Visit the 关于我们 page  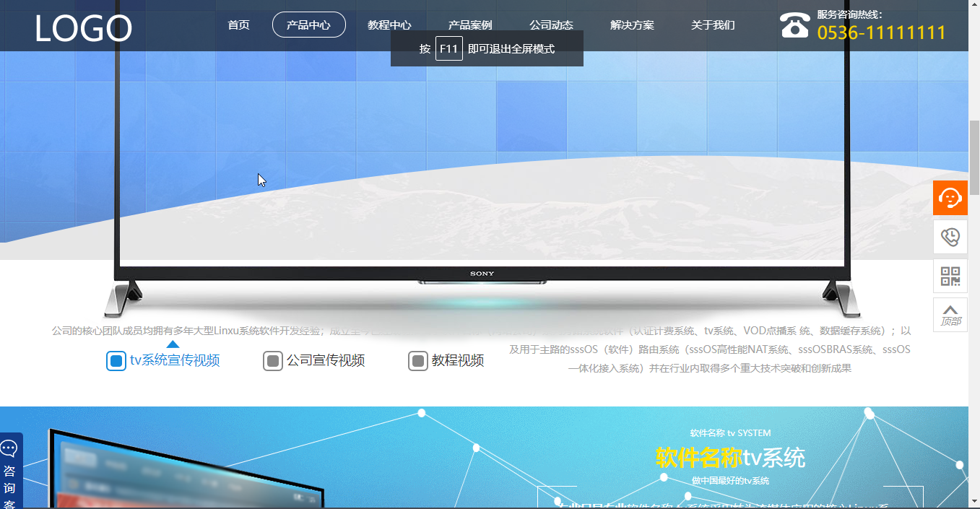click(x=713, y=25)
